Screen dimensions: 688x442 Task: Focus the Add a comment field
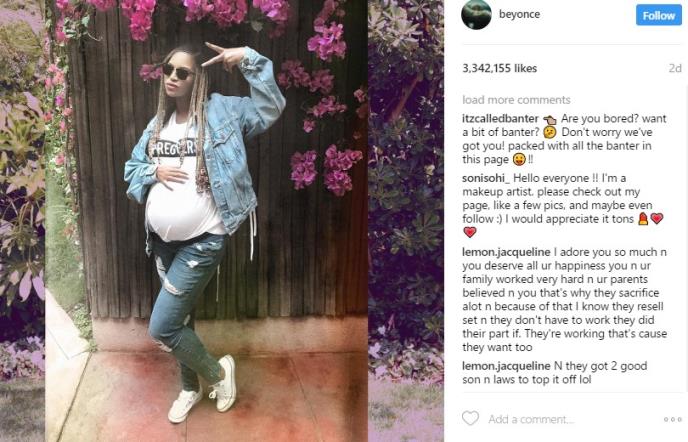tap(531, 419)
